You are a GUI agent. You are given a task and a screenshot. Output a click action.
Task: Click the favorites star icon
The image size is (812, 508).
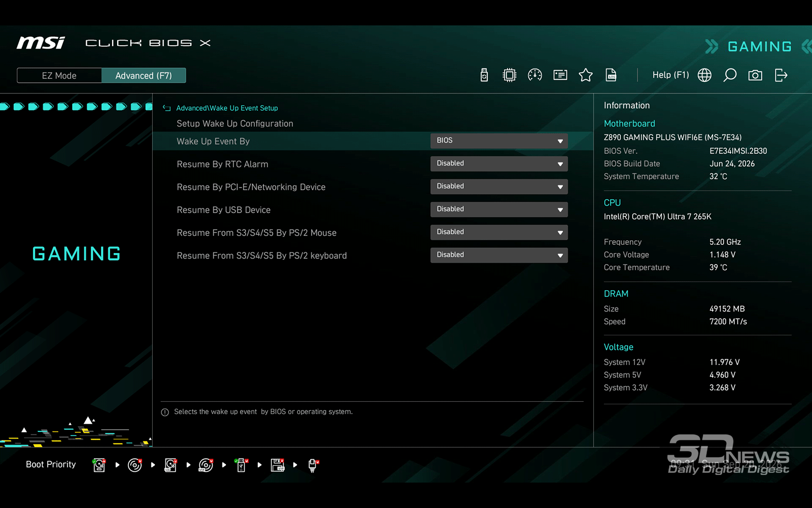click(x=586, y=75)
